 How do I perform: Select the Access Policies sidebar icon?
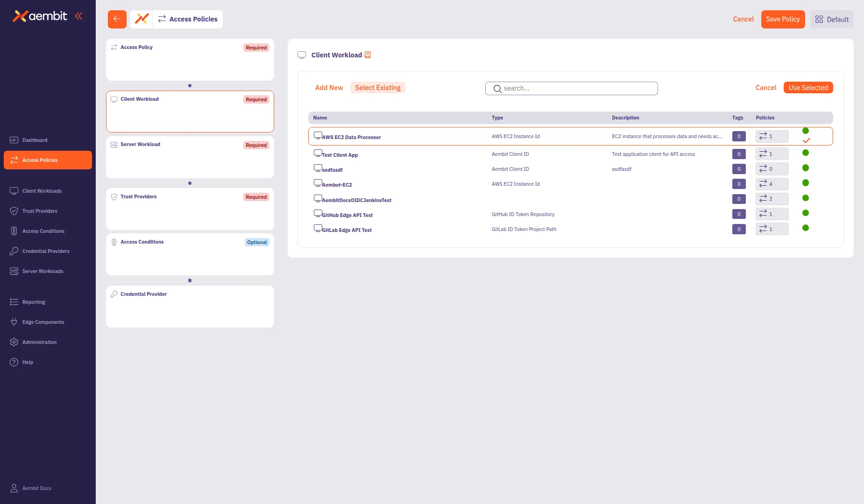click(x=14, y=160)
